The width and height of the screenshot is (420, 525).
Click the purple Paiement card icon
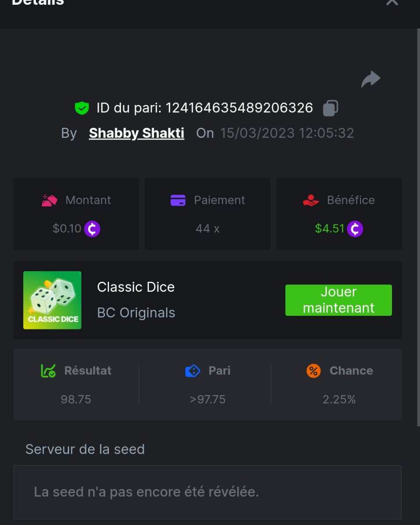coord(178,200)
